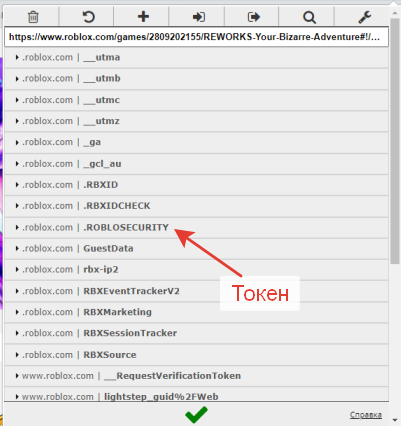Click the import cookies icon

pyautogui.click(x=199, y=17)
